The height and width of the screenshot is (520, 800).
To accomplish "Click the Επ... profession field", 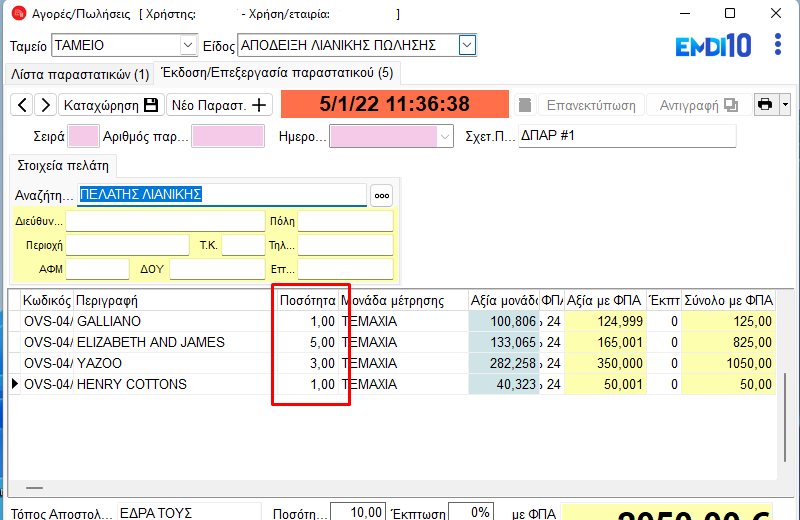I will click(x=345, y=269).
